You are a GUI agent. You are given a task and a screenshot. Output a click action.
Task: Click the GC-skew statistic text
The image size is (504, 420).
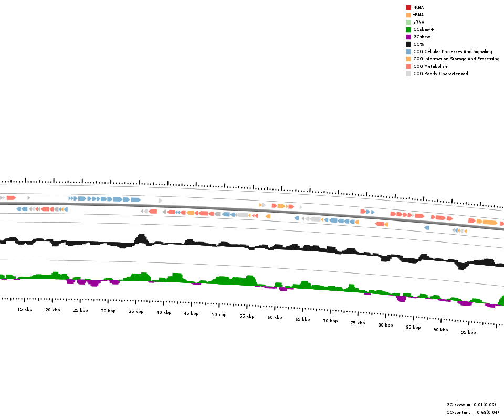tap(471, 405)
